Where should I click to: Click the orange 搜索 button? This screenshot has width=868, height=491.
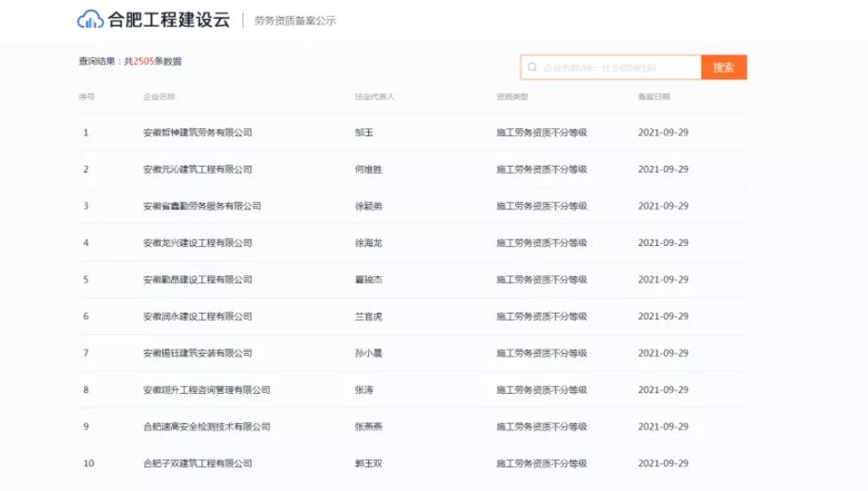[724, 68]
